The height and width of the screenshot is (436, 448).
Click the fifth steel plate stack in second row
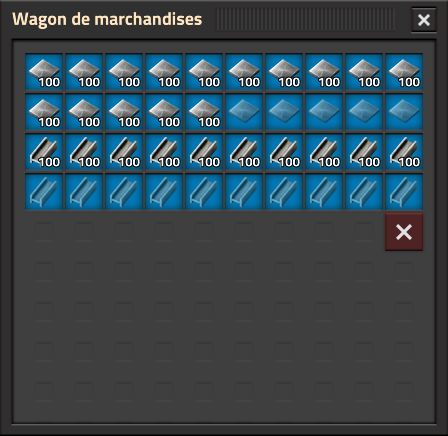(x=204, y=112)
